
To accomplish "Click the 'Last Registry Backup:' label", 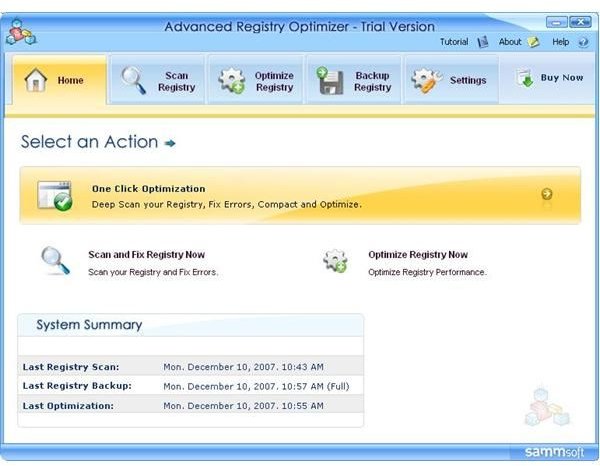I will [77, 386].
